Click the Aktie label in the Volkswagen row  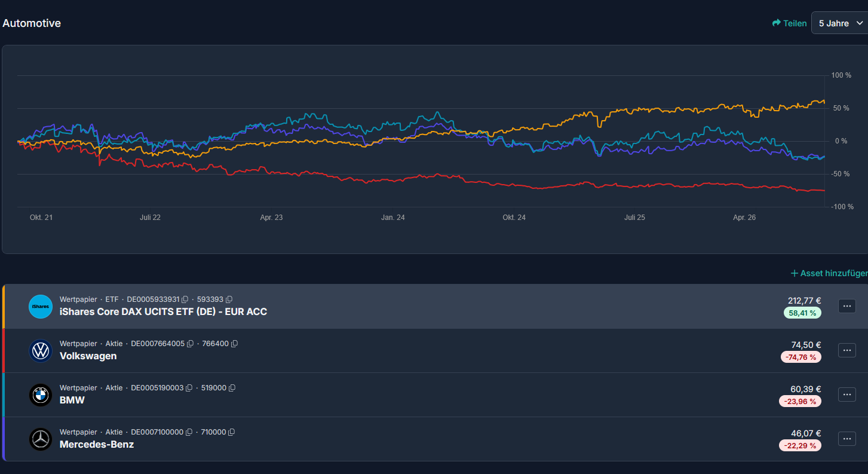114,344
